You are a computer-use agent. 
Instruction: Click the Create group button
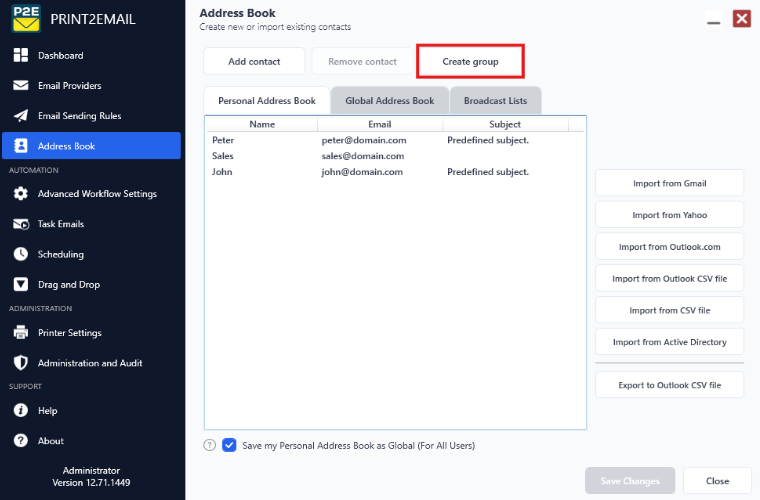point(470,62)
